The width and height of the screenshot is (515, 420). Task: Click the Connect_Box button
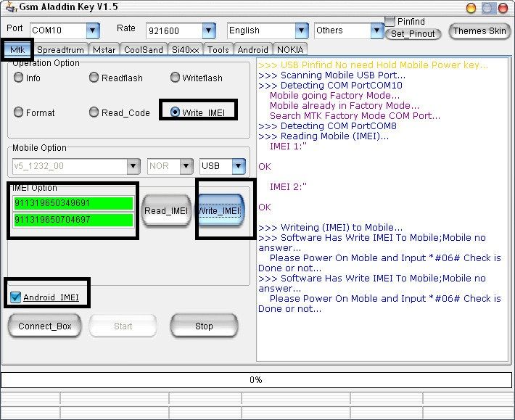(x=45, y=326)
